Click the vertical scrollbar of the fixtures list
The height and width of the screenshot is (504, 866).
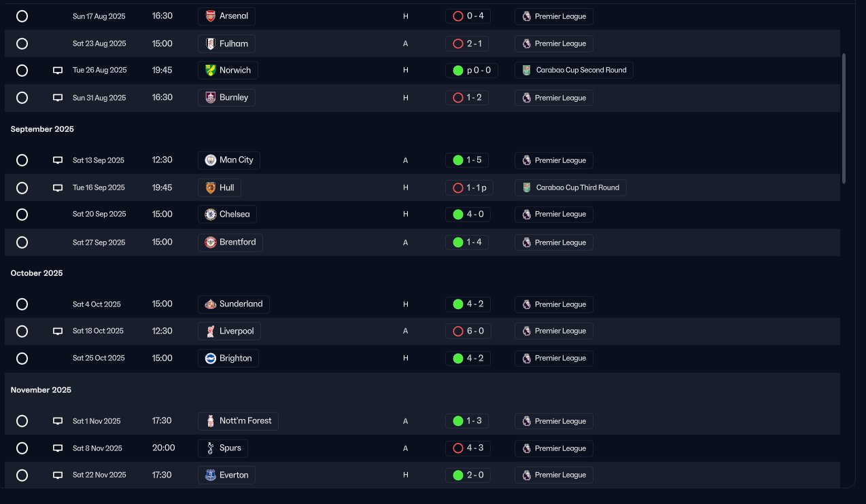pos(844,118)
